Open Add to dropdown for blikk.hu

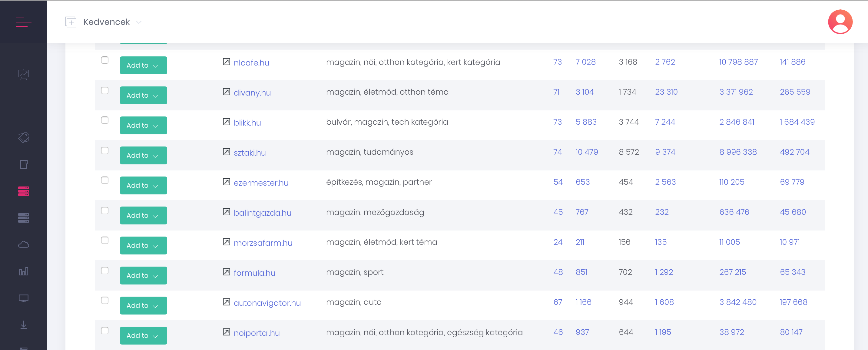143,125
